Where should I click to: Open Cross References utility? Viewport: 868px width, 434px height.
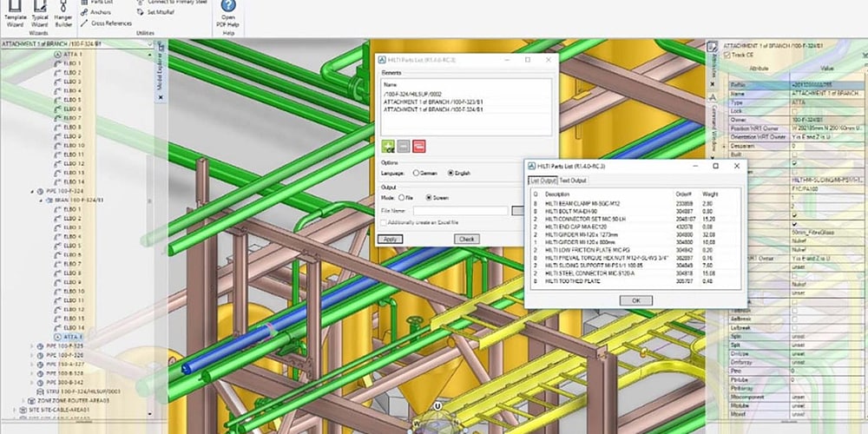106,23
